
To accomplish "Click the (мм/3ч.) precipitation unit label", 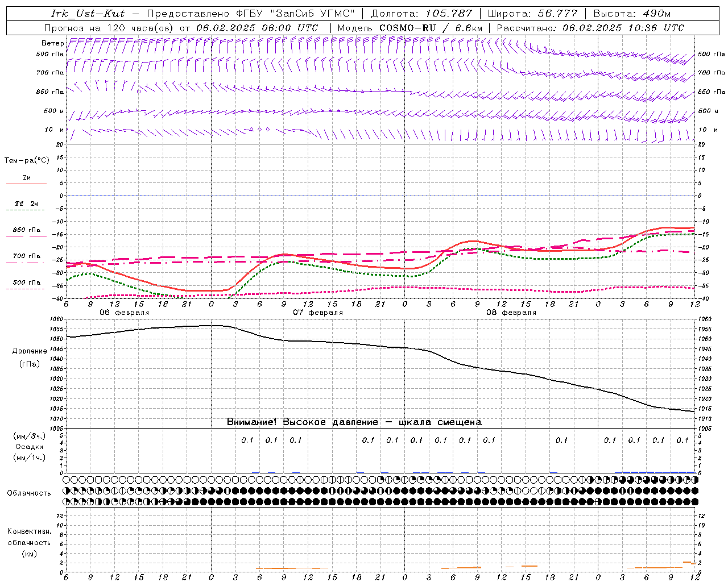I will tap(29, 436).
